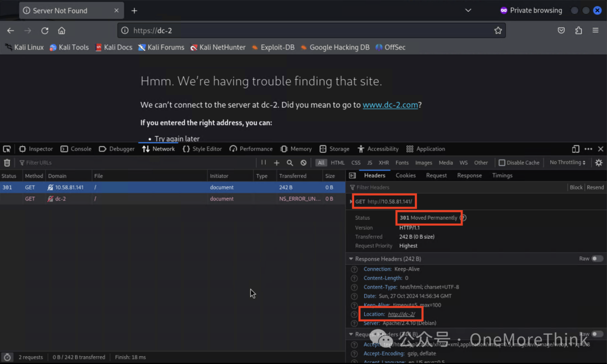The height and width of the screenshot is (364, 607).
Task: Activate the element picker icon in DevTools
Action: (7, 149)
